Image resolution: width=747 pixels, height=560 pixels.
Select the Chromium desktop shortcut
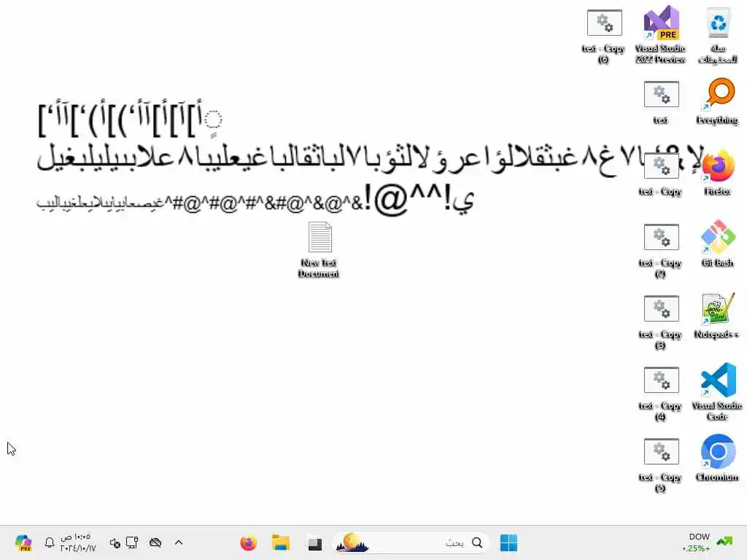tap(718, 458)
